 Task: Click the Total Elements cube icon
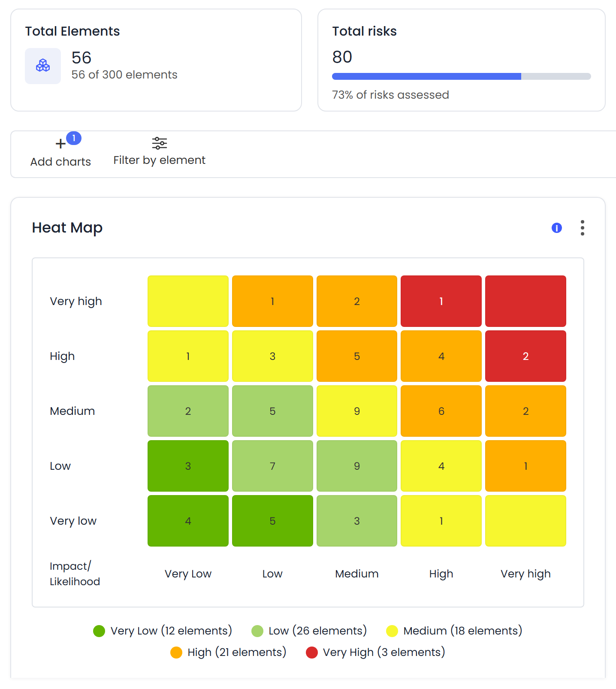pyautogui.click(x=43, y=66)
